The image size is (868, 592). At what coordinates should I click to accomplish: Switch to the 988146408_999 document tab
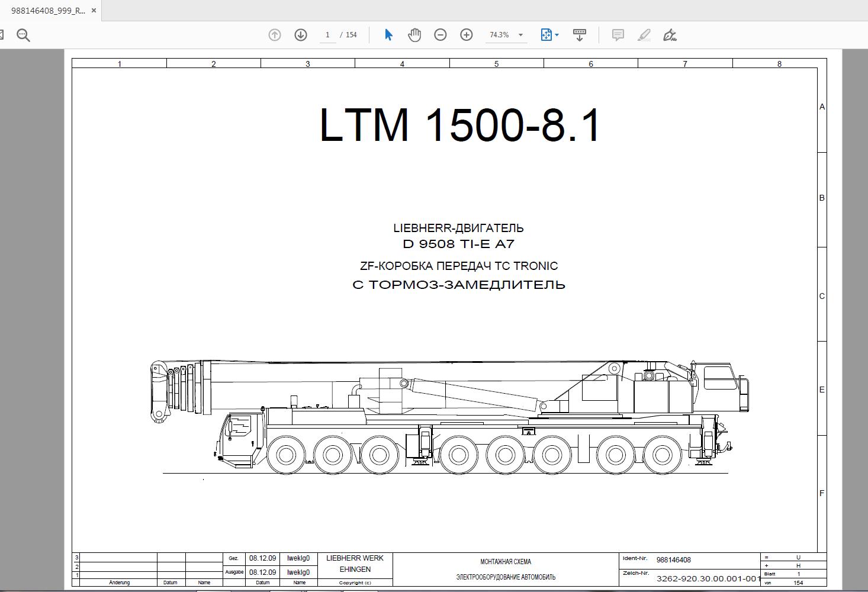tap(47, 10)
